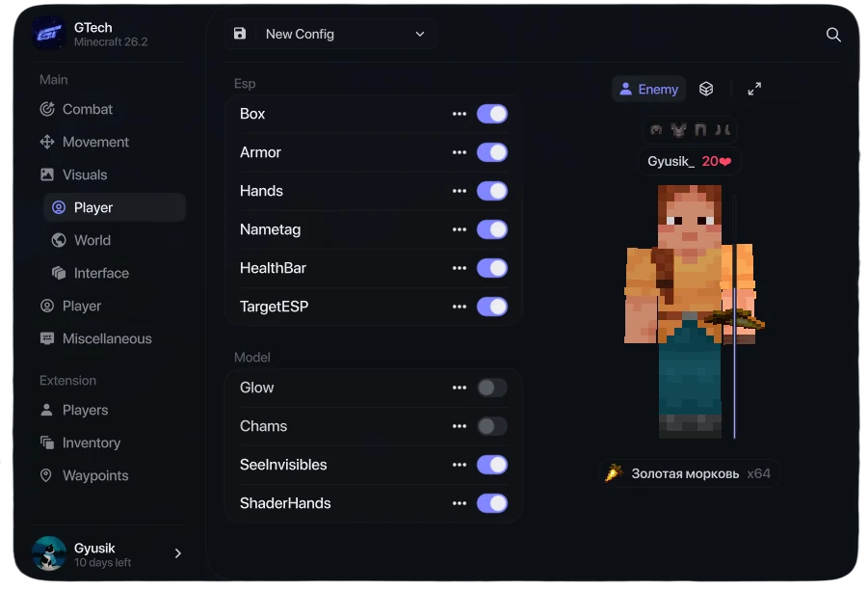Click the vertical health bar in preview
Screen dimensions: 868x590
(x=735, y=316)
